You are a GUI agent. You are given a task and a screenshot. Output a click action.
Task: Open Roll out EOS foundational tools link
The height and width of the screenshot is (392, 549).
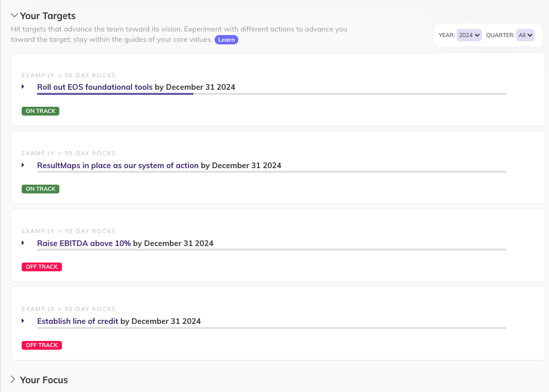tap(95, 87)
